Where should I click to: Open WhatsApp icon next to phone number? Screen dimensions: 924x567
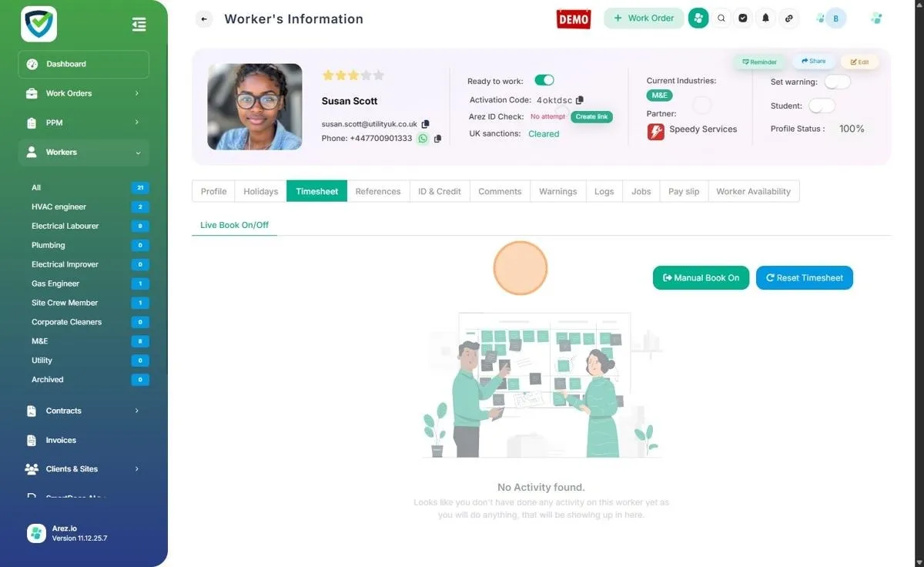[x=423, y=139]
